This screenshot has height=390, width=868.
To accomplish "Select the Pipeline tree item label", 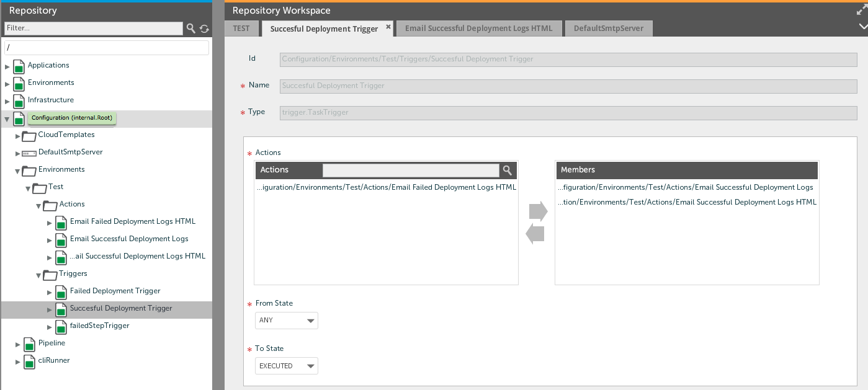I will point(51,343).
